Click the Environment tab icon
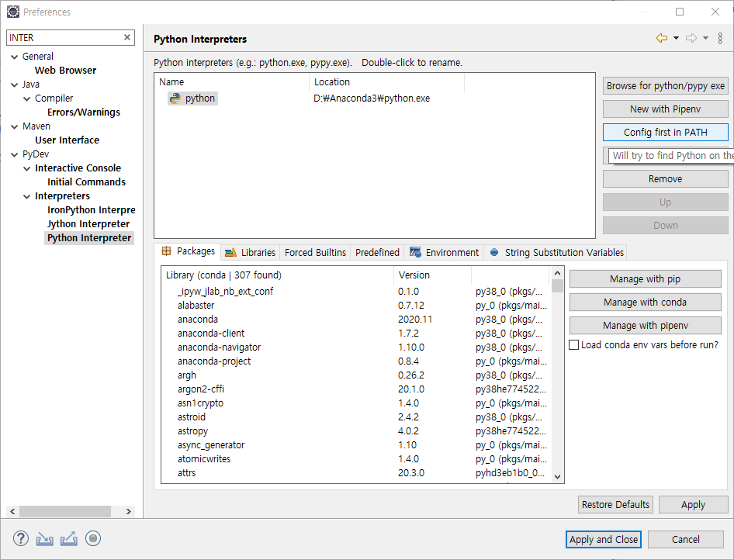The height and width of the screenshot is (560, 734). (415, 253)
